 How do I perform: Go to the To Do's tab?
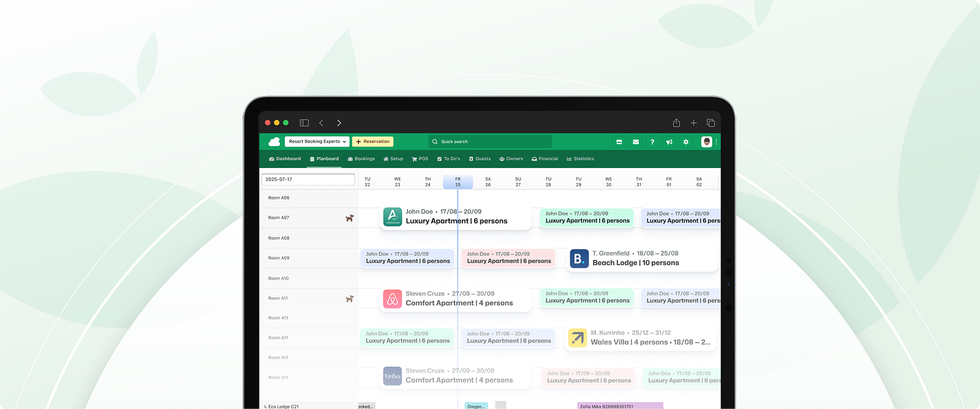point(448,159)
